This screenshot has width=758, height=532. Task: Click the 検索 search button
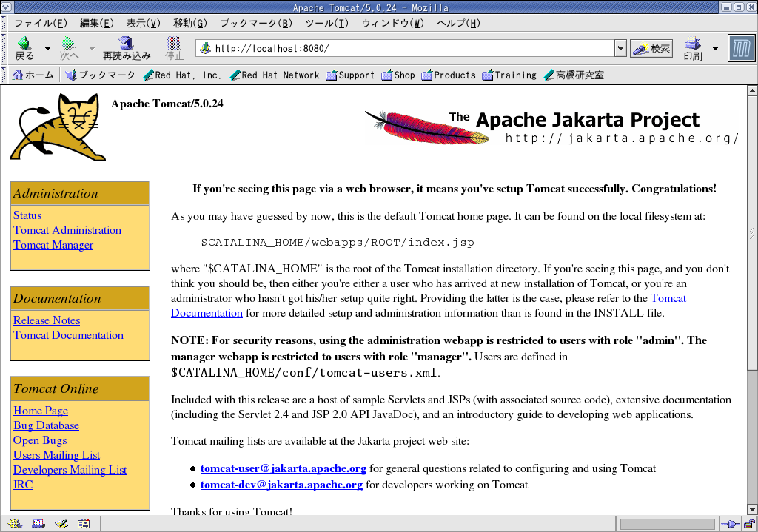click(x=651, y=48)
